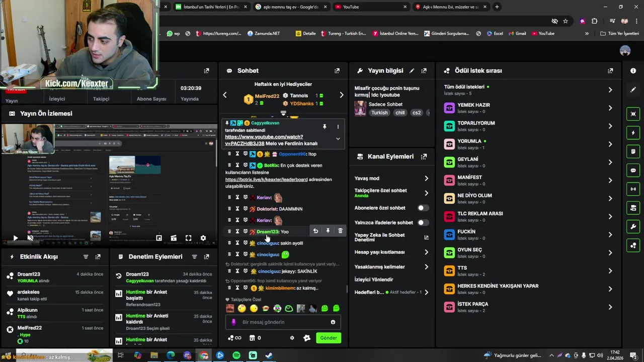Filter the Denetim Eylemleri list
The height and width of the screenshot is (362, 644).
point(194,257)
